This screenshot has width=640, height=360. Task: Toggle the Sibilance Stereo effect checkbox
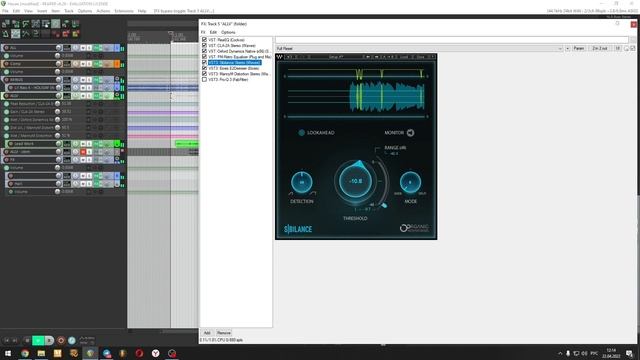[x=204, y=63]
